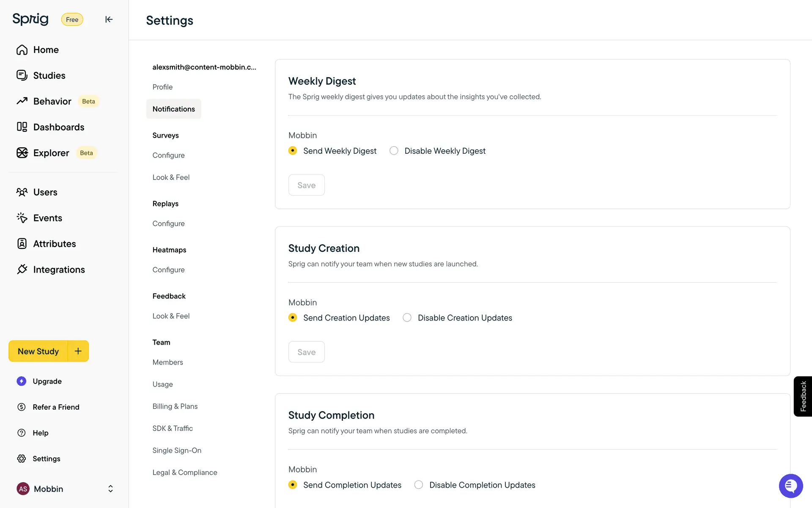Open the Studies section via its icon
The height and width of the screenshot is (508, 812).
(x=22, y=75)
